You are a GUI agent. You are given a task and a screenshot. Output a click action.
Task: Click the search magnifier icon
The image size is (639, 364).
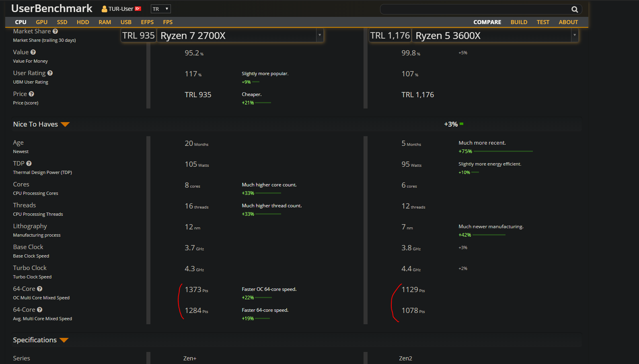point(575,9)
